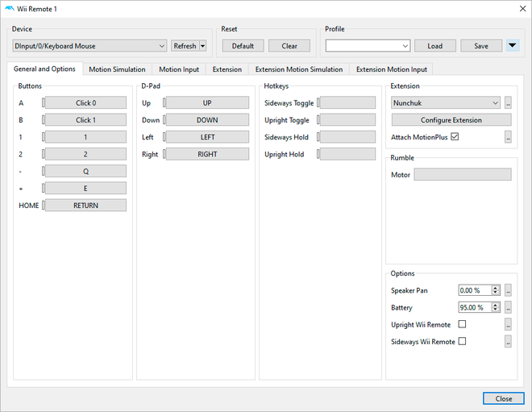Switch to the Motion Input tab
This screenshot has height=412, width=532.
(179, 69)
